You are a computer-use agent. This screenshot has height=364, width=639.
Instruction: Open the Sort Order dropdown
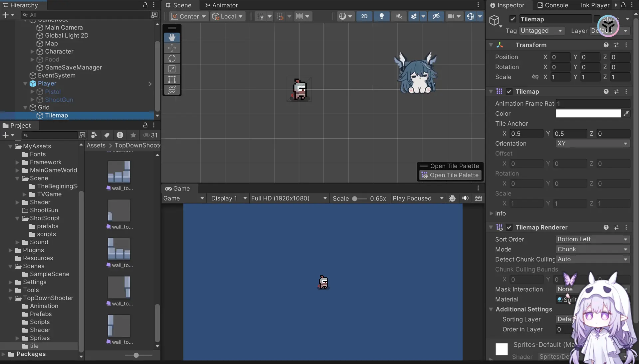tap(593, 239)
